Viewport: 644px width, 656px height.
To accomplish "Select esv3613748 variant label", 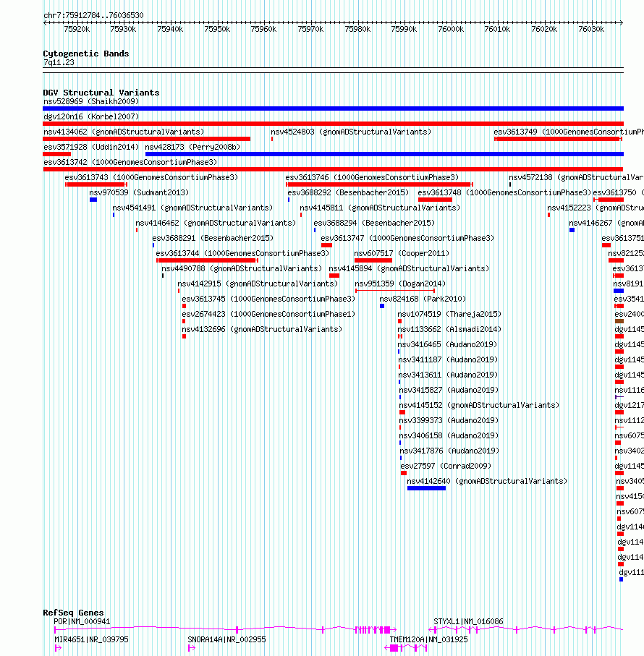I will point(504,192).
